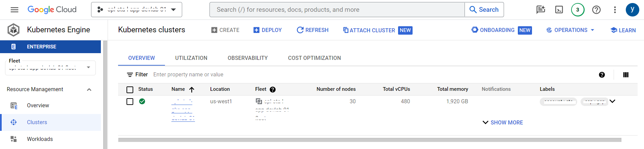Select the Enterprise section in sidebar
This screenshot has width=644, height=149.
[50, 47]
